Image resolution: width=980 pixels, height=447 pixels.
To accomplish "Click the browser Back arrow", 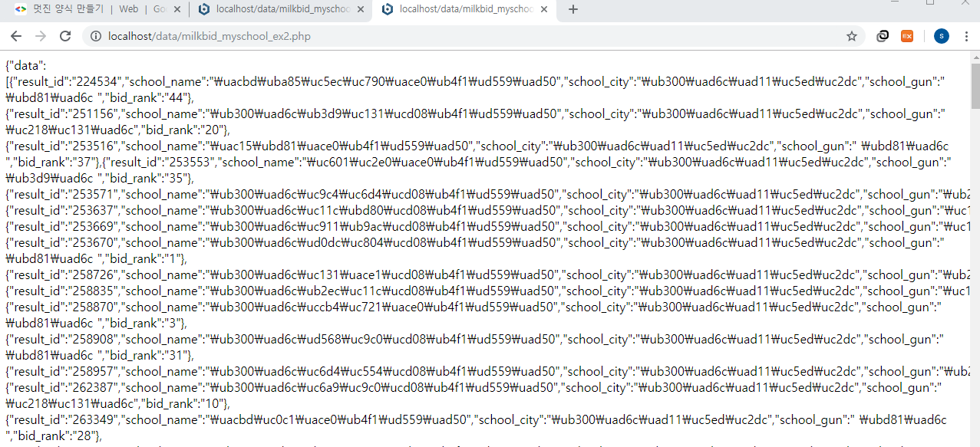I will (16, 36).
